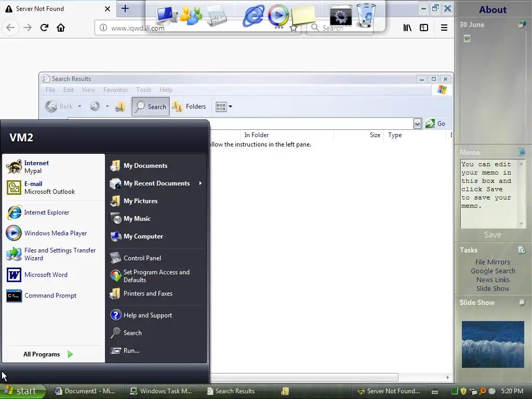The width and height of the screenshot is (532, 399).
Task: Open the browser hamburger menu
Action: (x=444, y=28)
